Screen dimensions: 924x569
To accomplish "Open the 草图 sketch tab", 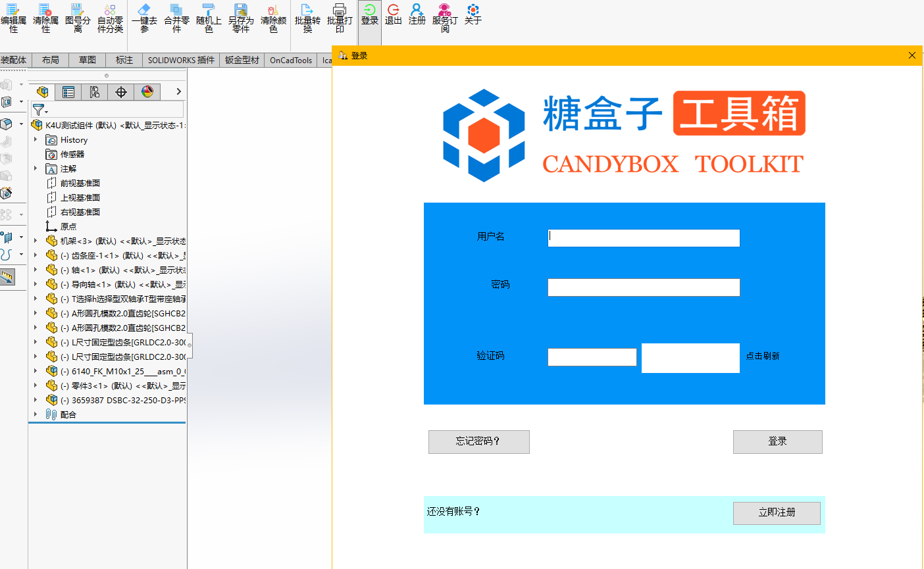I will [88, 60].
